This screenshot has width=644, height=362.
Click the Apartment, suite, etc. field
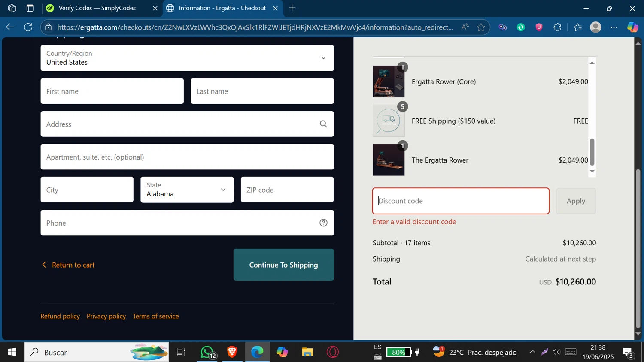pos(187,157)
